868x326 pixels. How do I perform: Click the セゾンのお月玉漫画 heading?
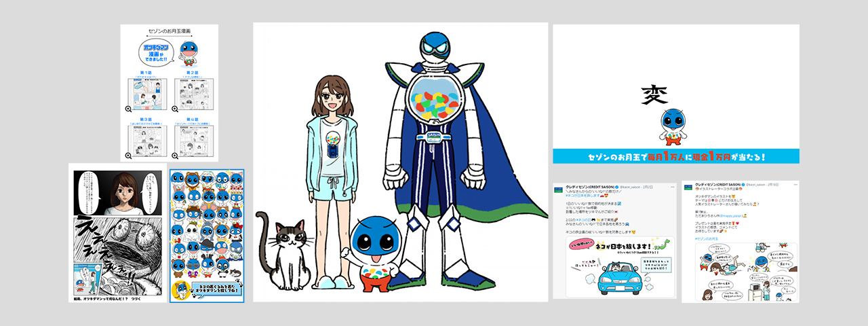(x=168, y=31)
